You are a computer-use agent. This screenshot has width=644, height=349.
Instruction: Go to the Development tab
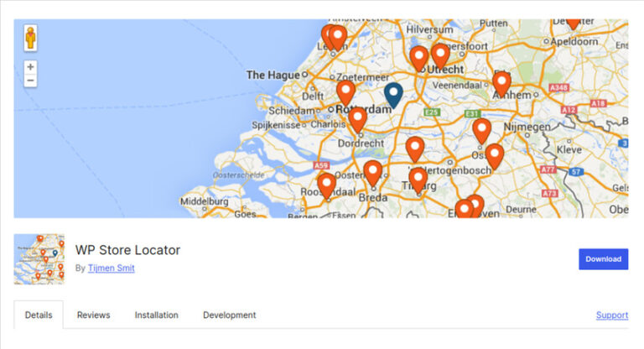pos(229,315)
